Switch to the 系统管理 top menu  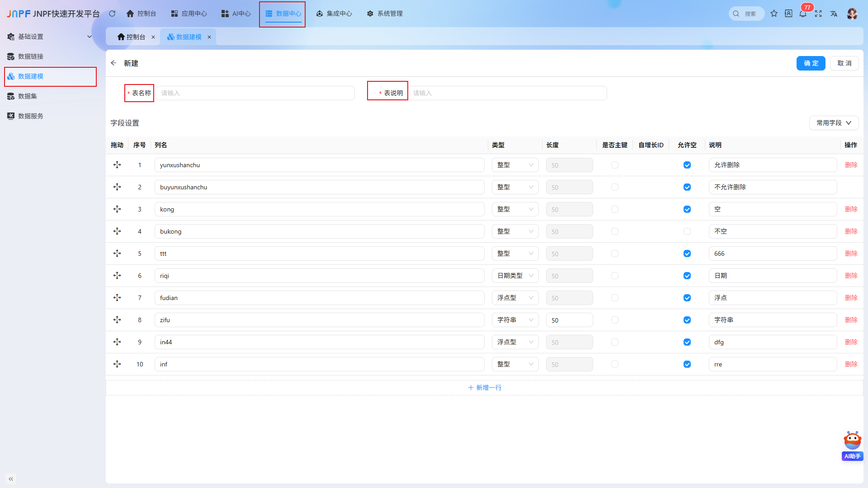click(x=385, y=14)
